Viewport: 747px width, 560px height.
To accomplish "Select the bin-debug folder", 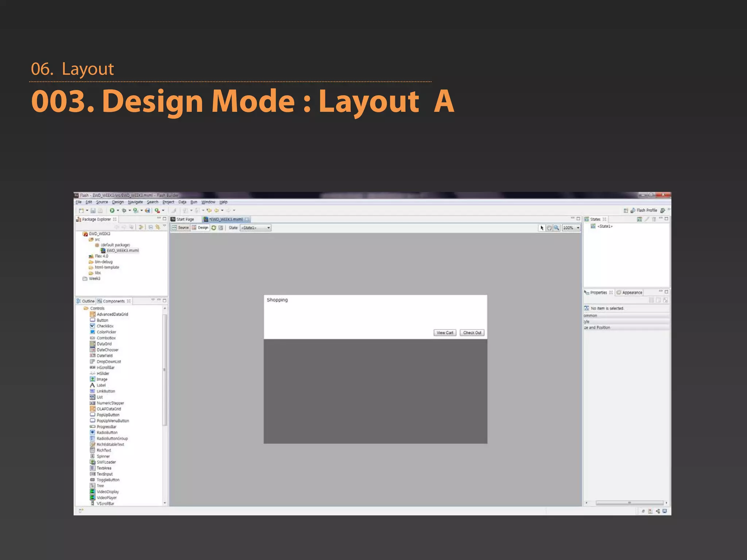I will 101,262.
